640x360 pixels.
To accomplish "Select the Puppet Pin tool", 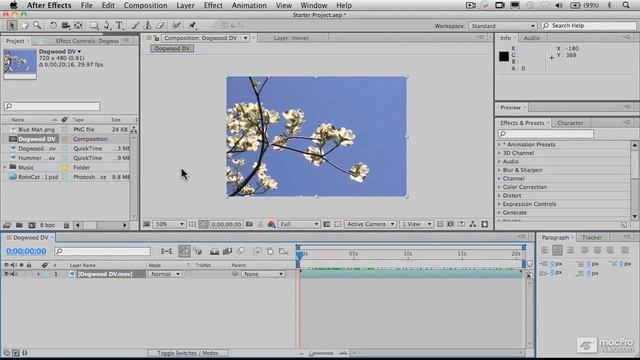I will pyautogui.click(x=192, y=26).
